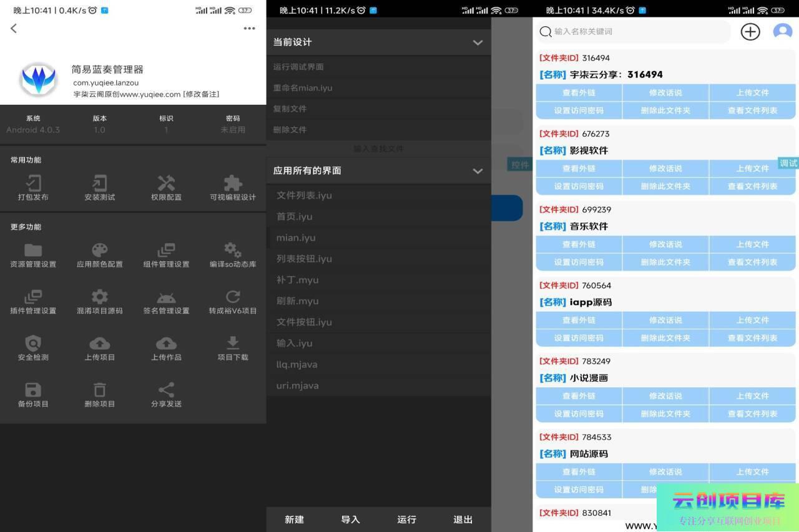Screen dimensions: 799x532
Task: Select 运行 in the bottom bar
Action: point(406,520)
